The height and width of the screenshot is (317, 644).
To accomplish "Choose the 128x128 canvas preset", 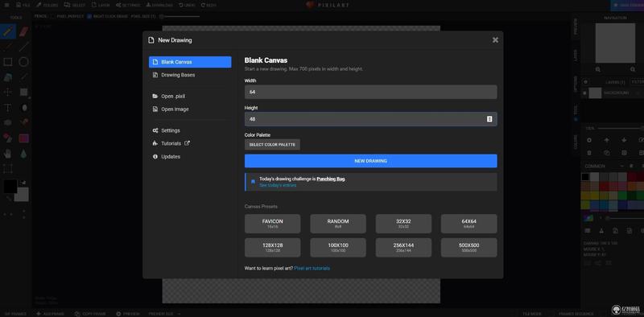I will [272, 248].
